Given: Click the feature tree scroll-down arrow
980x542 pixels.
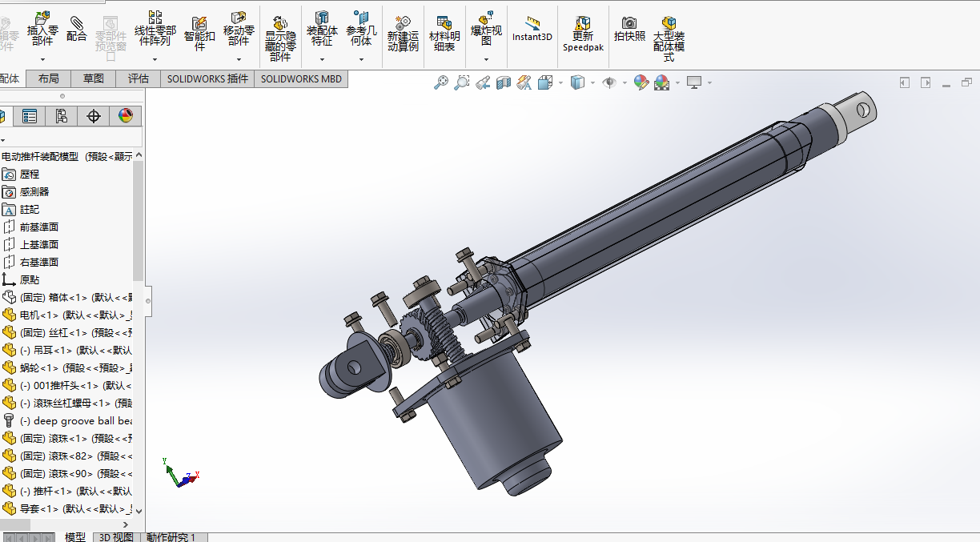Looking at the screenshot, I should (x=139, y=510).
